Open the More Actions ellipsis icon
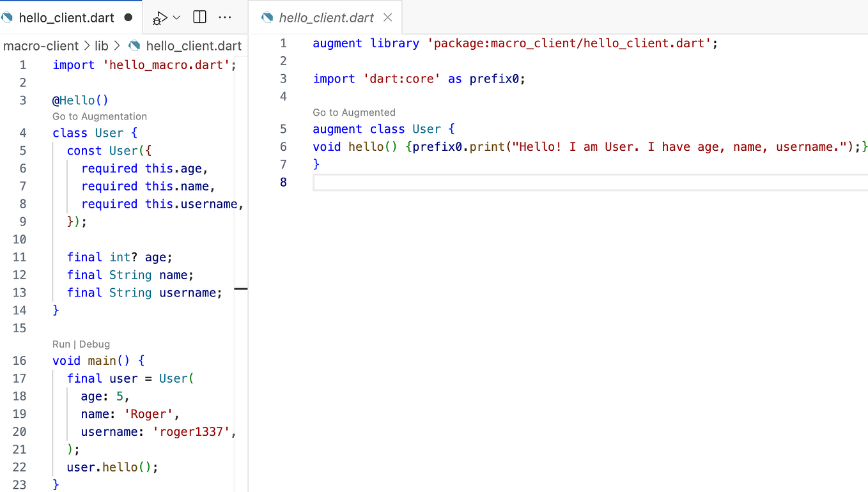 (224, 17)
